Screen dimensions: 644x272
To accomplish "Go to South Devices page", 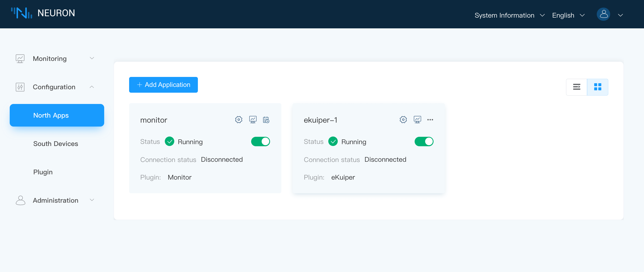I will coord(56,144).
